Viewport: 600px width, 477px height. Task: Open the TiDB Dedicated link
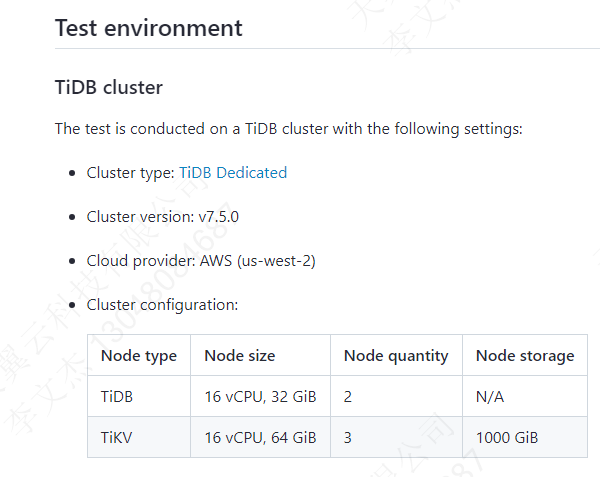233,173
